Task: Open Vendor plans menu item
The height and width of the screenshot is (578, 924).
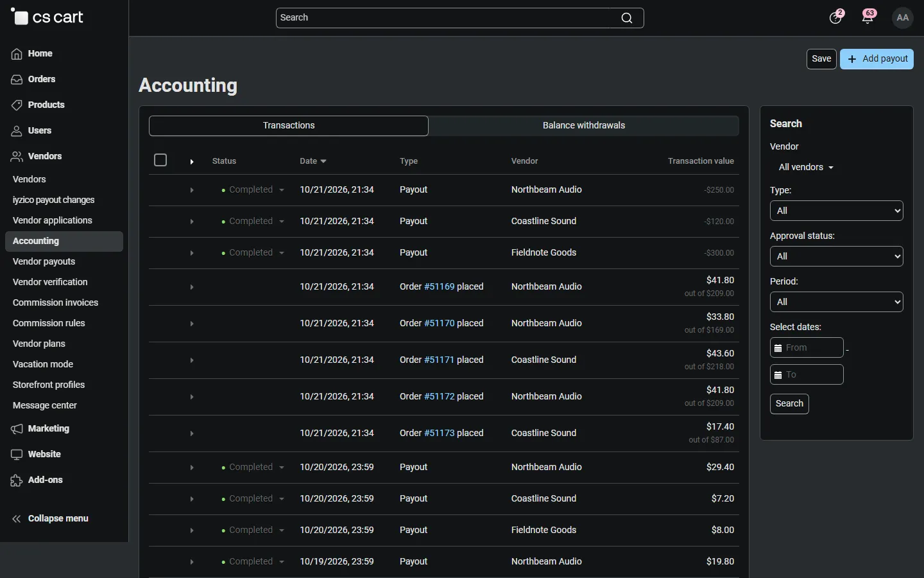Action: (39, 344)
